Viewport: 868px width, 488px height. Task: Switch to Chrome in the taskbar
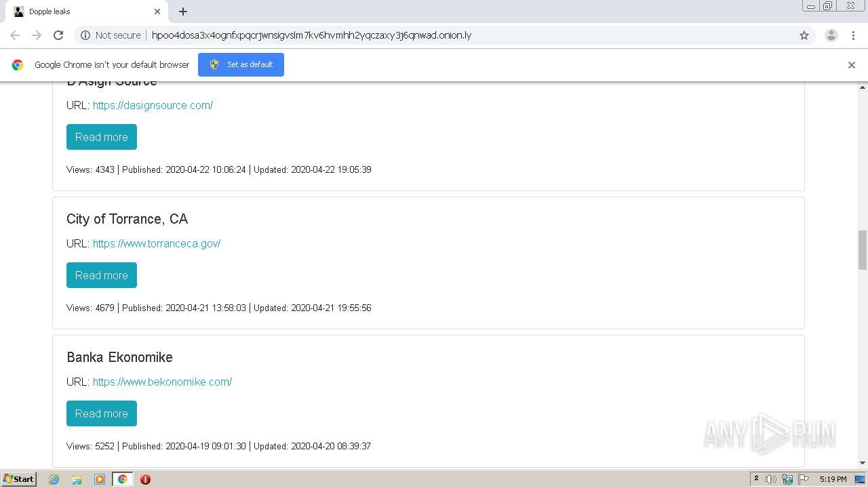coord(122,479)
